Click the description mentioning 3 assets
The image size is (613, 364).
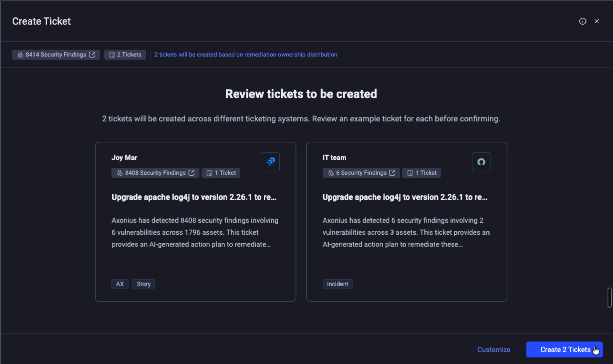(x=406, y=232)
